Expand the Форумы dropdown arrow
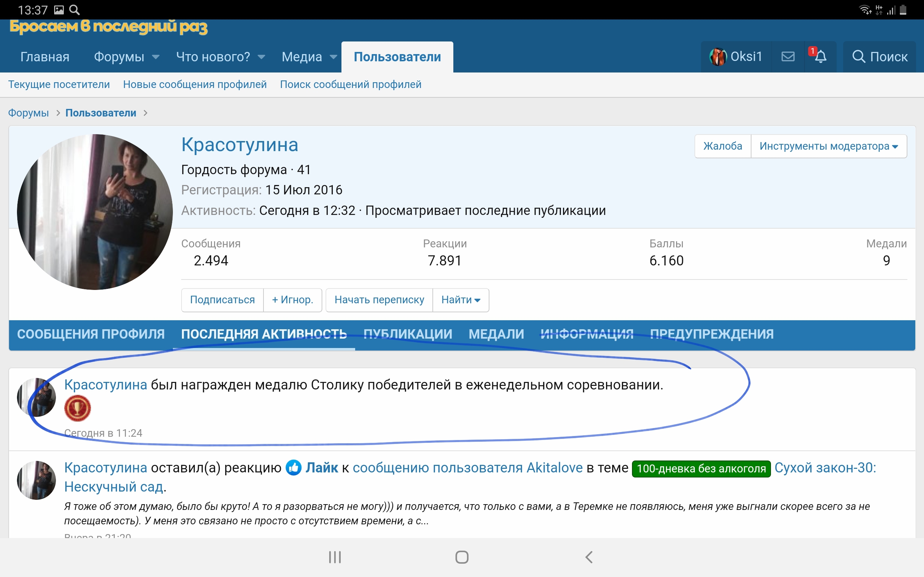Viewport: 924px width, 577px height. [156, 57]
